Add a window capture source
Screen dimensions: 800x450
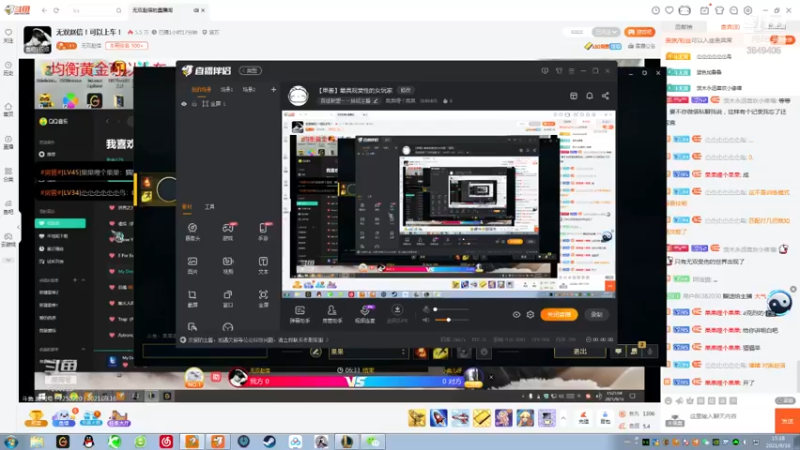[228, 298]
